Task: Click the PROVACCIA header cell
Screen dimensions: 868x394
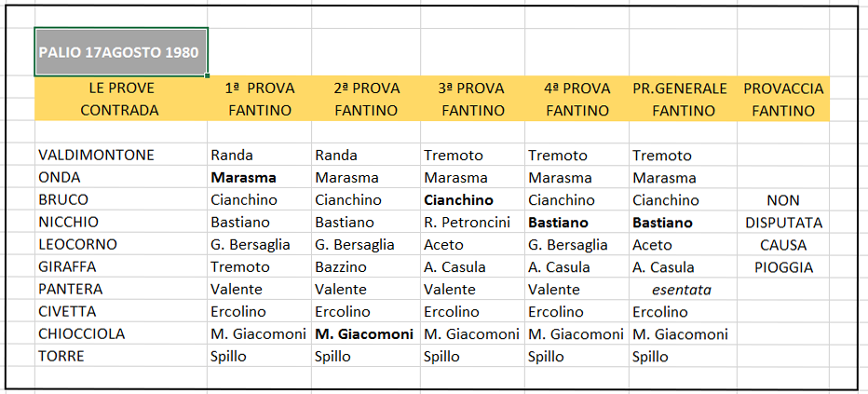Action: pos(783,88)
